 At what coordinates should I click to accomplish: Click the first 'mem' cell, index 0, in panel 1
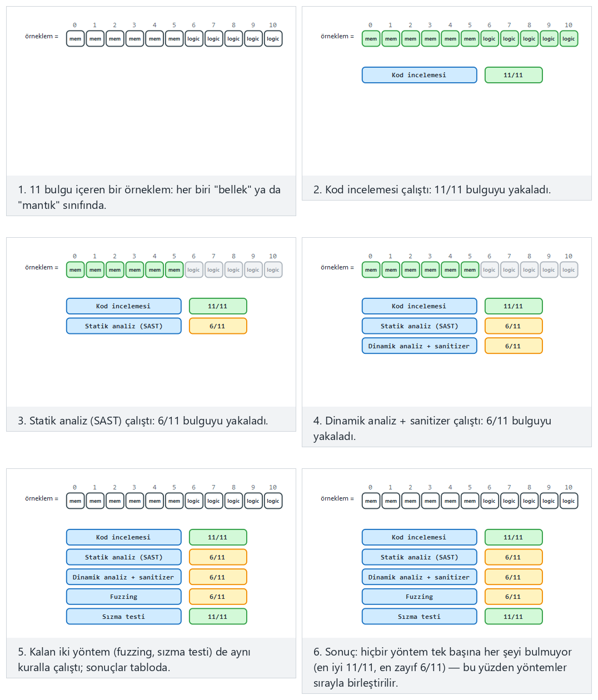tap(75, 39)
